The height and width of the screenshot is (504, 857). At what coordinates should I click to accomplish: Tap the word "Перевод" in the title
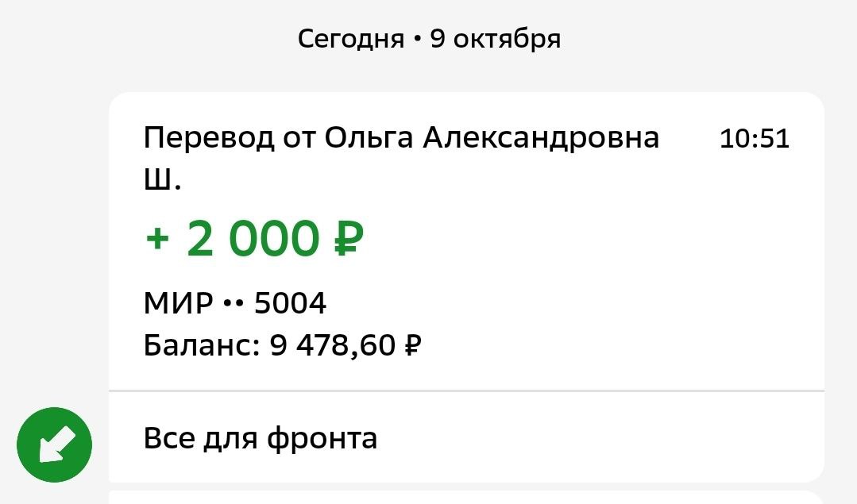click(x=209, y=139)
